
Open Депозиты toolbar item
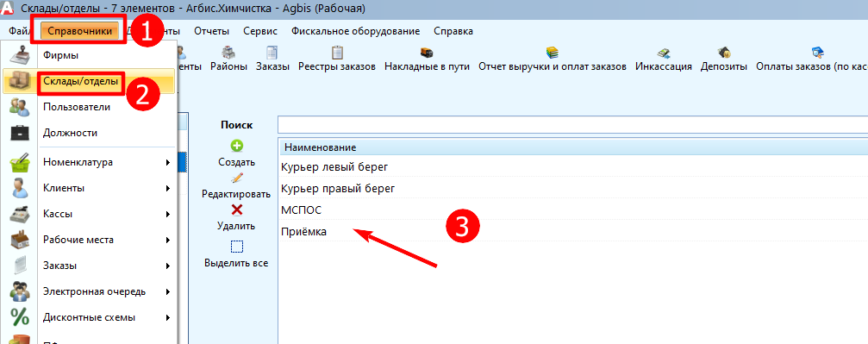point(724,59)
